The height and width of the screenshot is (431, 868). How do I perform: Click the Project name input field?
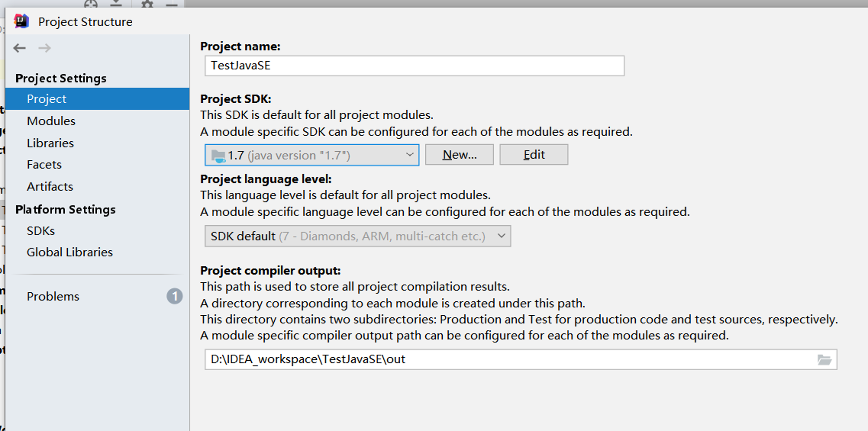(414, 66)
